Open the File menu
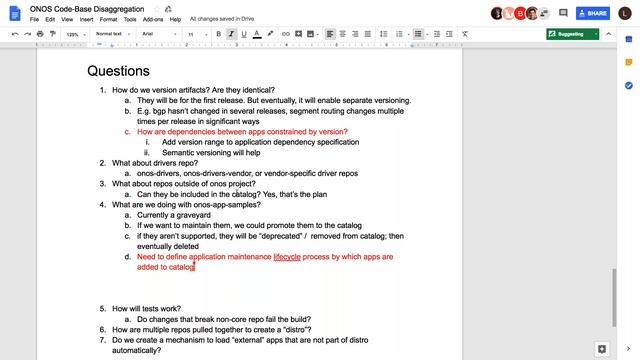640x360 pixels. click(34, 19)
